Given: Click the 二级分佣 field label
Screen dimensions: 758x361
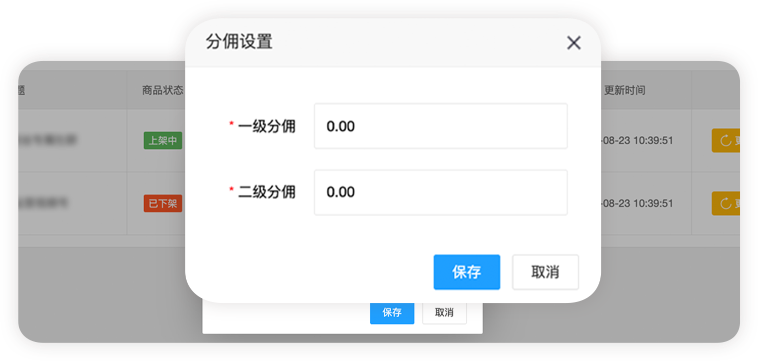Looking at the screenshot, I should 267,192.
